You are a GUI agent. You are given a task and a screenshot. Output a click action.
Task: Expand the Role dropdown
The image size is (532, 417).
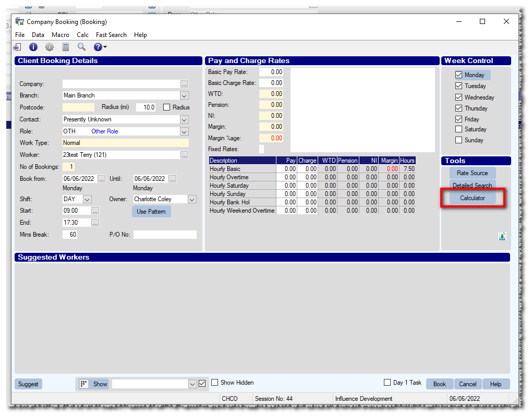pos(184,131)
